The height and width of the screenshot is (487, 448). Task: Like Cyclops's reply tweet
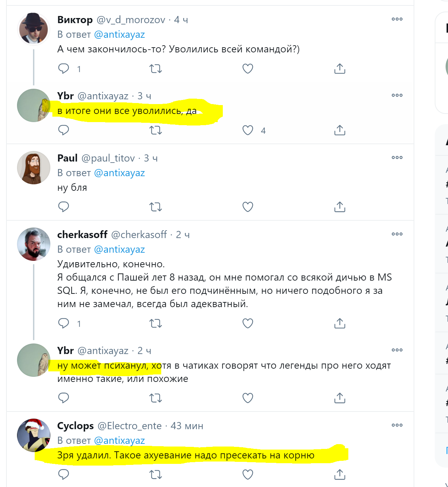pos(248,474)
